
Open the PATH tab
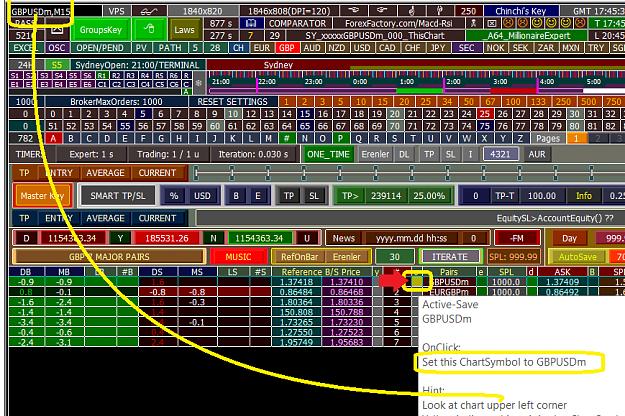click(170, 48)
